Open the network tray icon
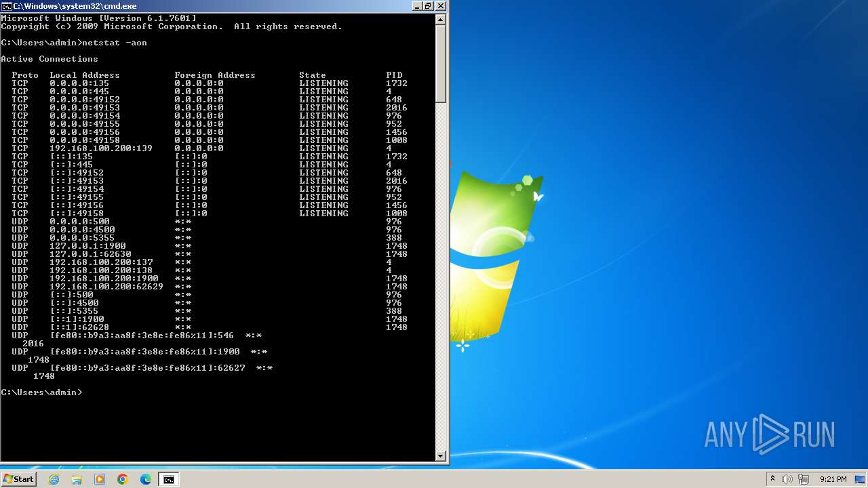The width and height of the screenshot is (868, 488). tap(804, 479)
